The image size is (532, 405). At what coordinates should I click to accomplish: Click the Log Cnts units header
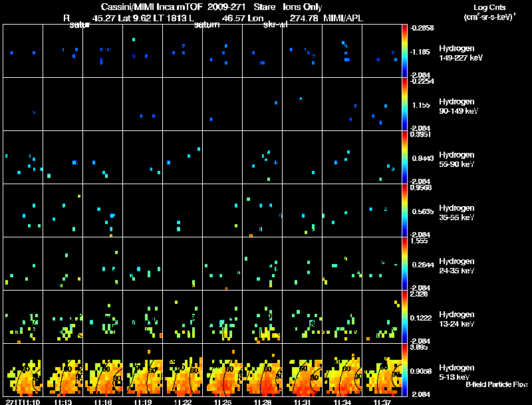click(x=489, y=12)
